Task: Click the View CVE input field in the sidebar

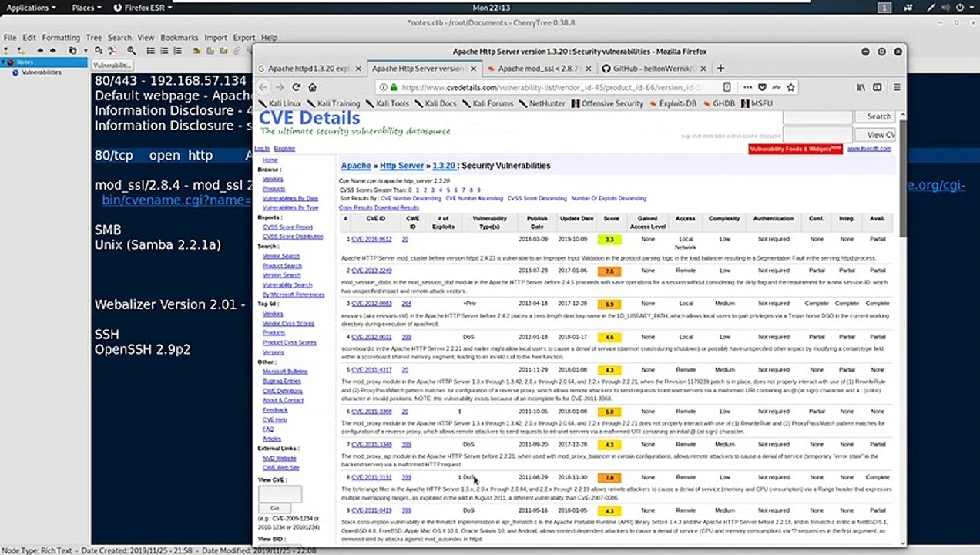Action: click(x=280, y=493)
